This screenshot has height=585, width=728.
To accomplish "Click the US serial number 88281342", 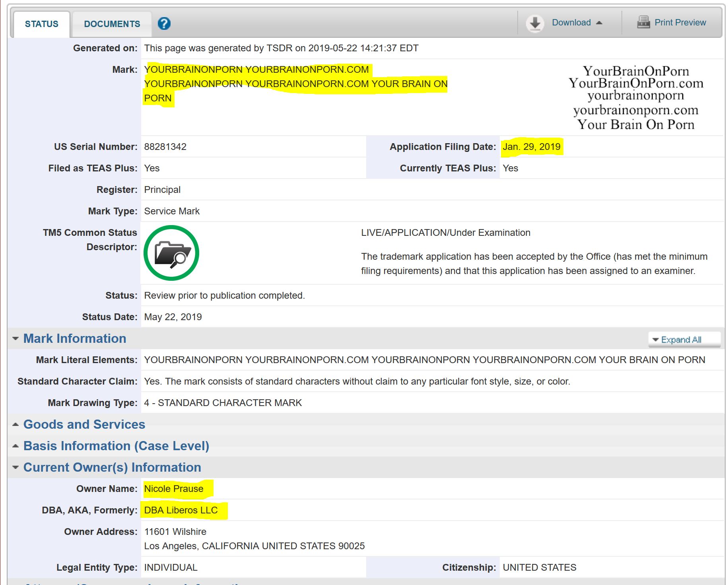I will (x=165, y=147).
